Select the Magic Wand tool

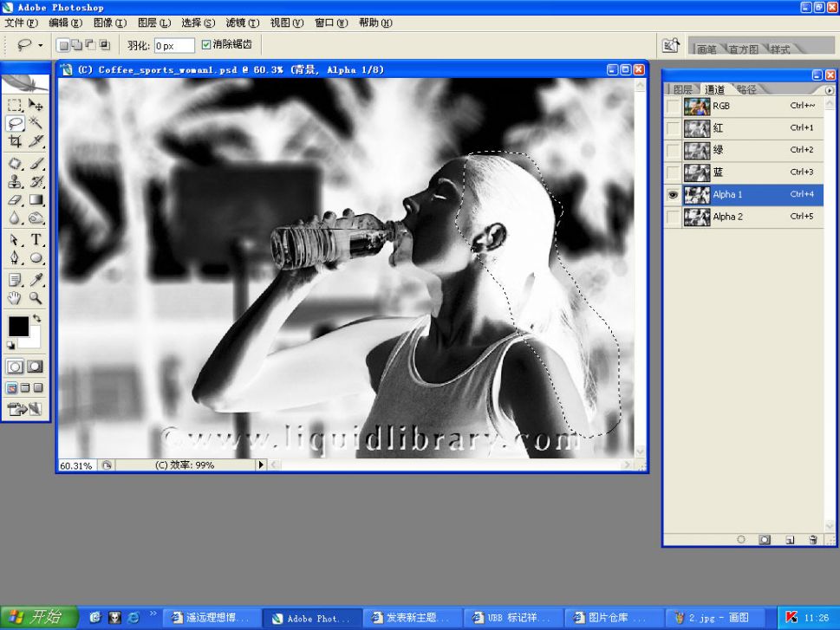(36, 123)
